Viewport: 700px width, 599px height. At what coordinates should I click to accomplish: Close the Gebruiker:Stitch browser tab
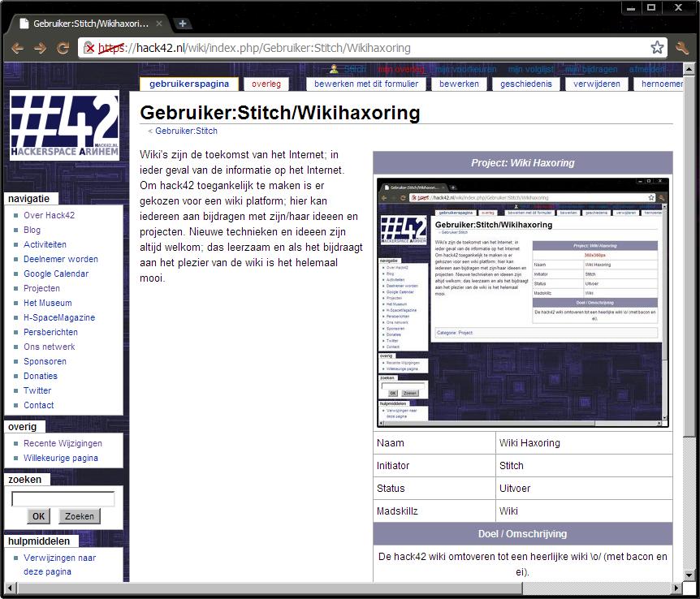tap(160, 24)
